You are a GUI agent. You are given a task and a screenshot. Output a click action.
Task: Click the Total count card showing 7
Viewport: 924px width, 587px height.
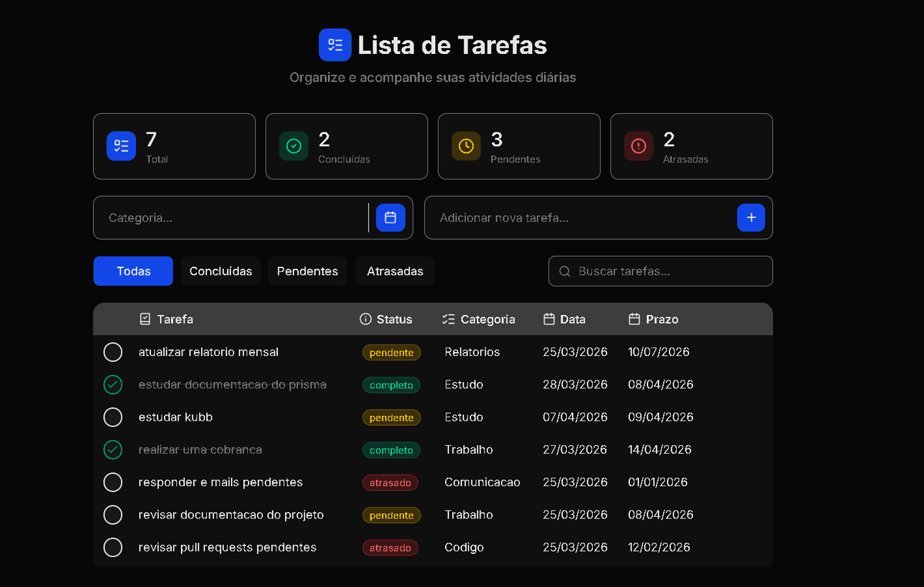(174, 146)
